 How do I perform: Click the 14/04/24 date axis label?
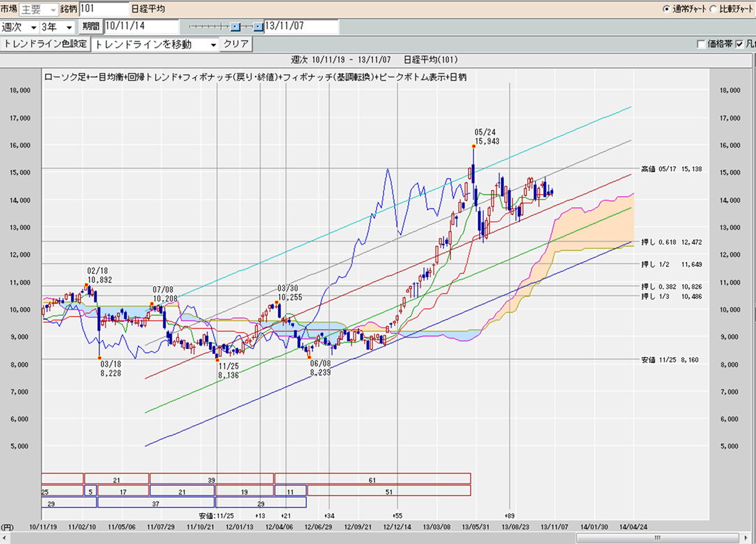(633, 527)
